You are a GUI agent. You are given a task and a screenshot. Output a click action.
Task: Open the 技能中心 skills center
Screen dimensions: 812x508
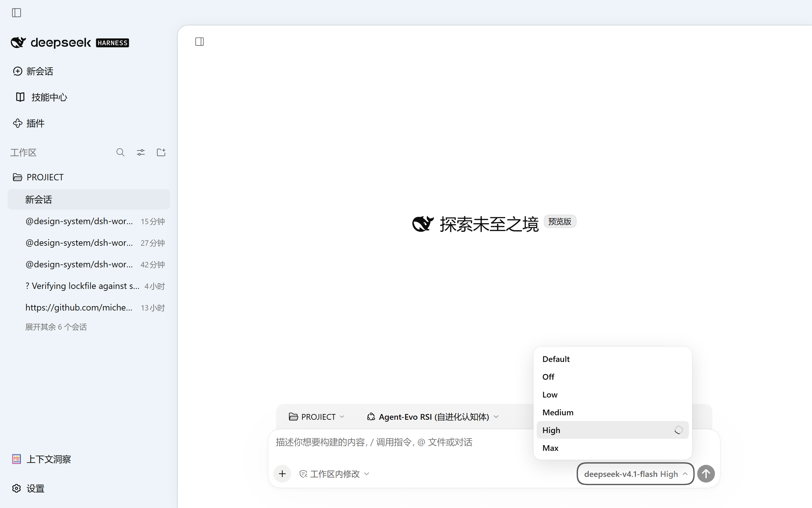click(x=42, y=97)
